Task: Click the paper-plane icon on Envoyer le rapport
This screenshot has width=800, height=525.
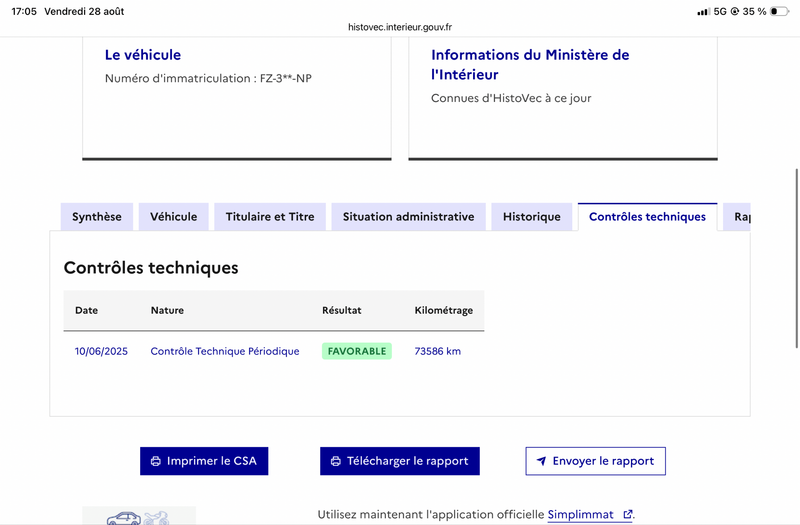Action: [541, 461]
